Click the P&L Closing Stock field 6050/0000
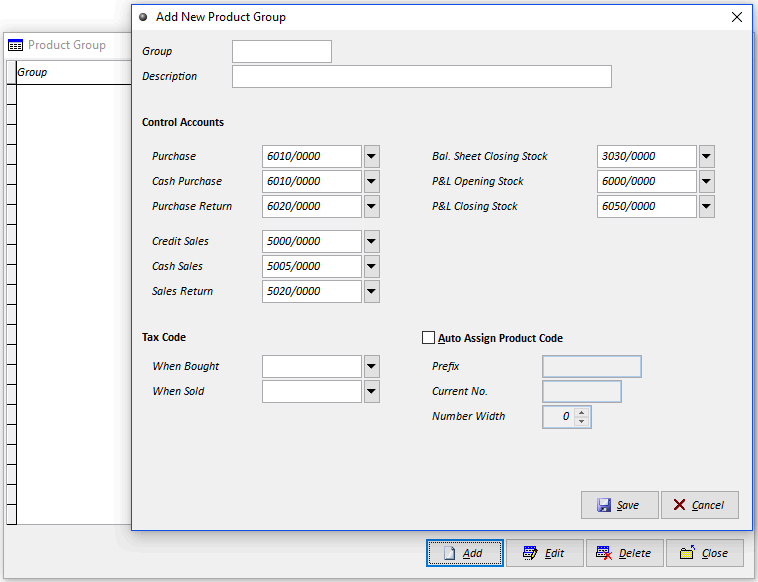 click(647, 206)
